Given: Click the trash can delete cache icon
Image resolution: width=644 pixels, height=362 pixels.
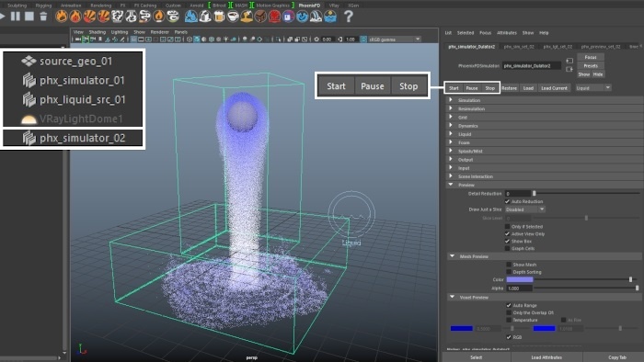Looking at the screenshot, I should (x=43, y=17).
